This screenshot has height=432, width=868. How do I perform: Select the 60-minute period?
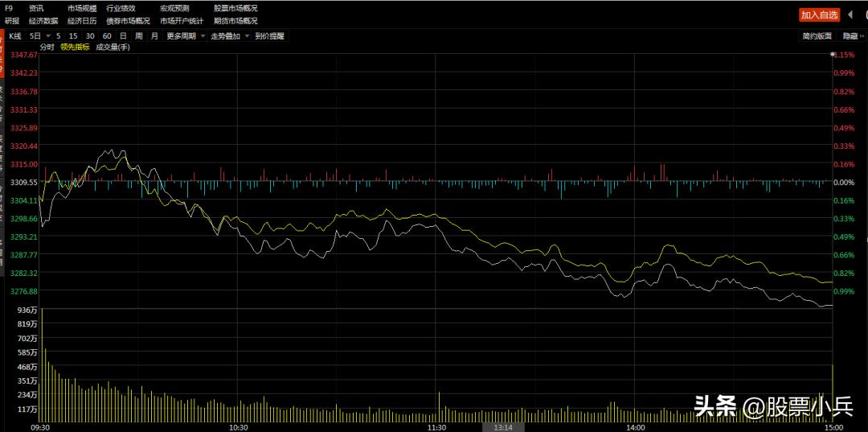click(x=107, y=36)
